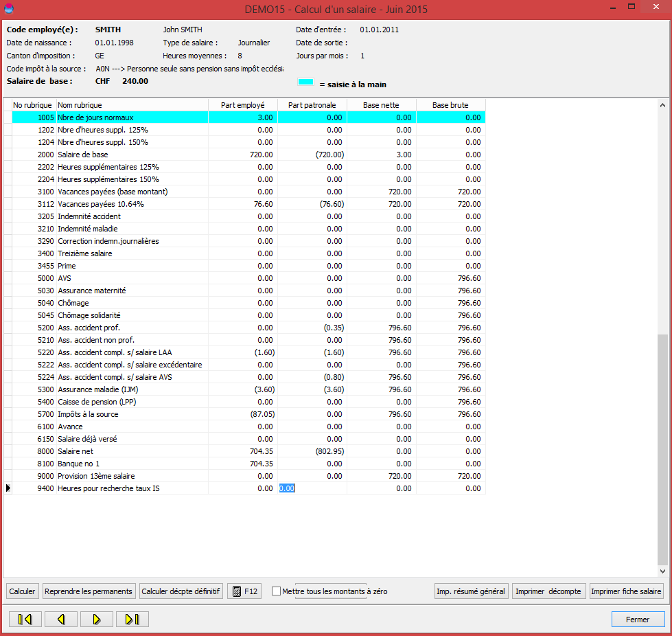Click the 'Part patronale' column header

(x=312, y=105)
